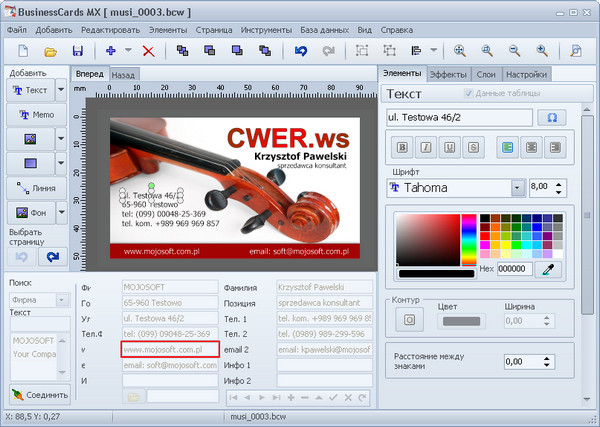Click the Save floppy disk icon
600x427 pixels.
pyautogui.click(x=77, y=50)
